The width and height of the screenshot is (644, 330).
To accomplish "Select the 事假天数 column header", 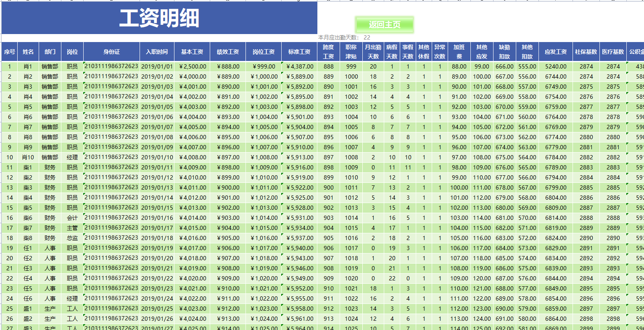I will 408,52.
